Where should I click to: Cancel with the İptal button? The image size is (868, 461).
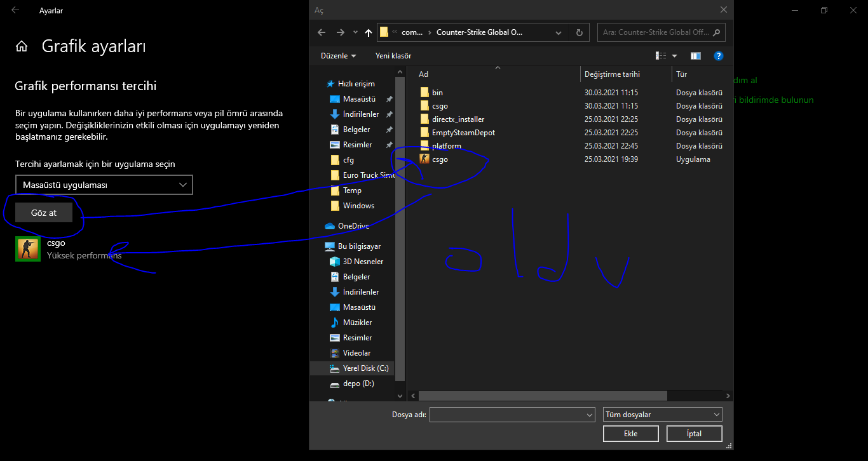[695, 434]
